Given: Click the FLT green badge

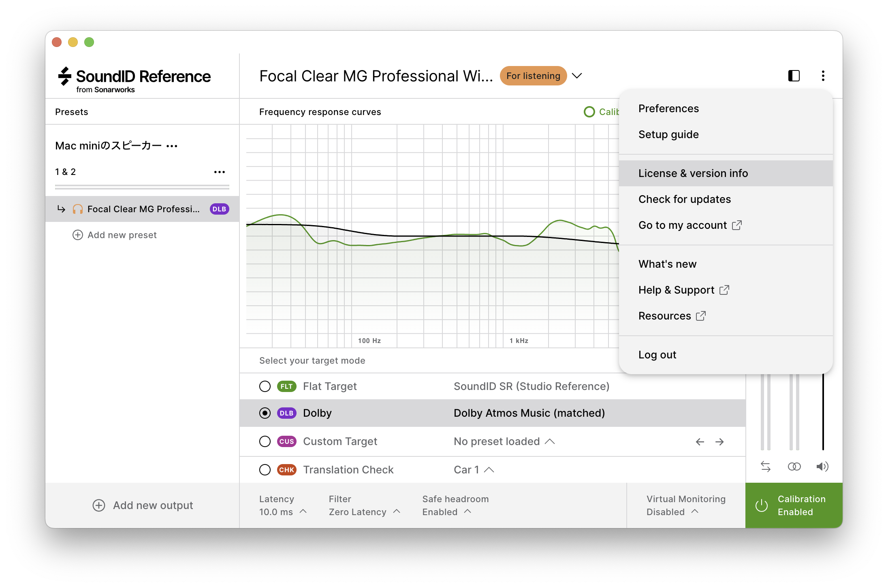Looking at the screenshot, I should 286,386.
